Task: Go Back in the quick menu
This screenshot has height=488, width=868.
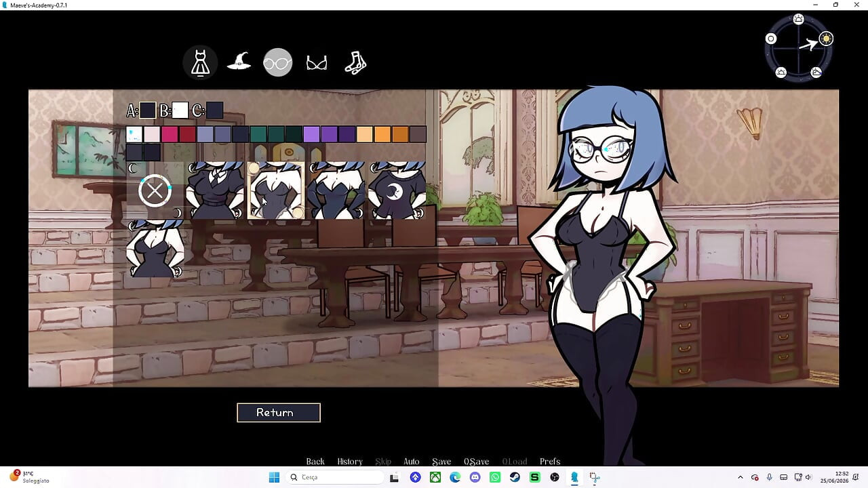Action: (315, 462)
